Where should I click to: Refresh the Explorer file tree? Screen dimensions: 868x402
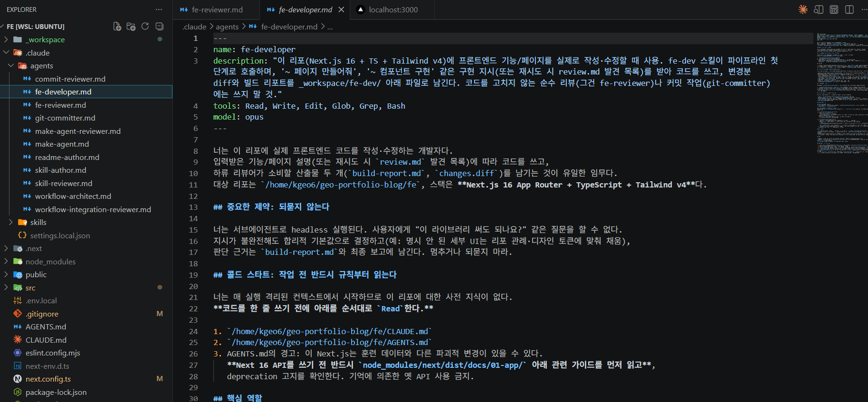point(145,27)
